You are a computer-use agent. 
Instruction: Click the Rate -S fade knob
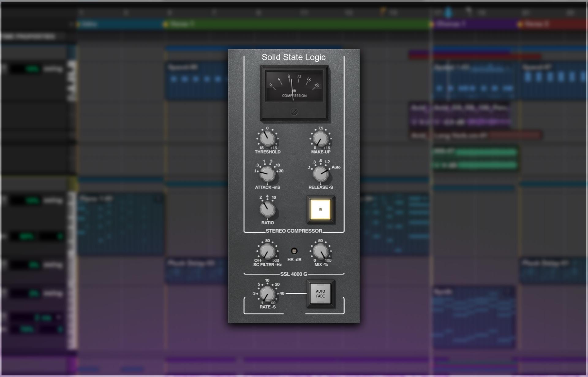click(x=267, y=294)
